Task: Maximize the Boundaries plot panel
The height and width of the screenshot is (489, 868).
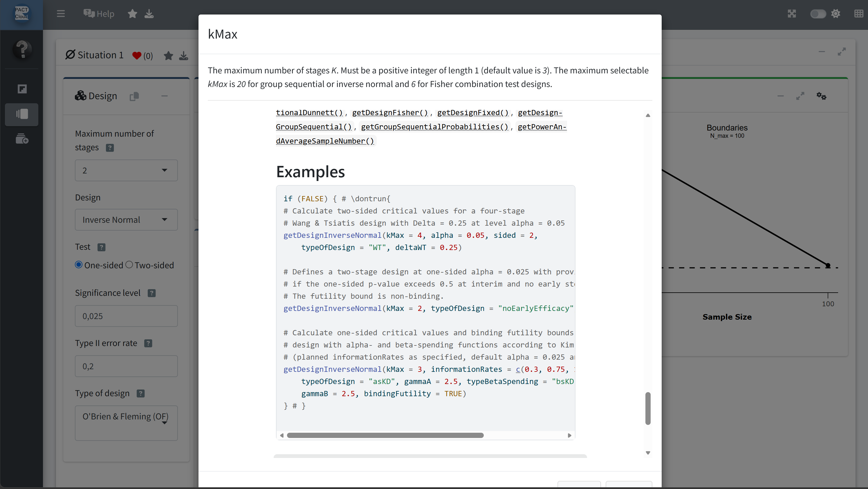Action: [800, 96]
